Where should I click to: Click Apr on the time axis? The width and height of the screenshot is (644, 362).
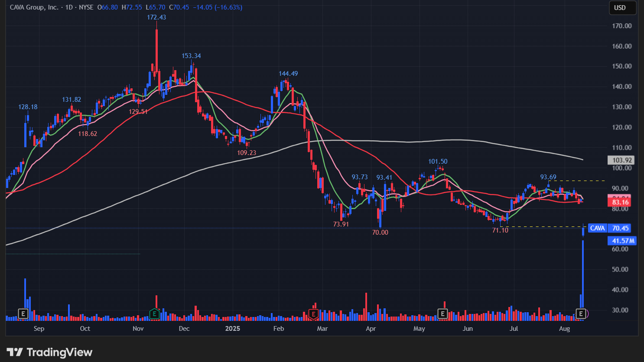pos(371,329)
